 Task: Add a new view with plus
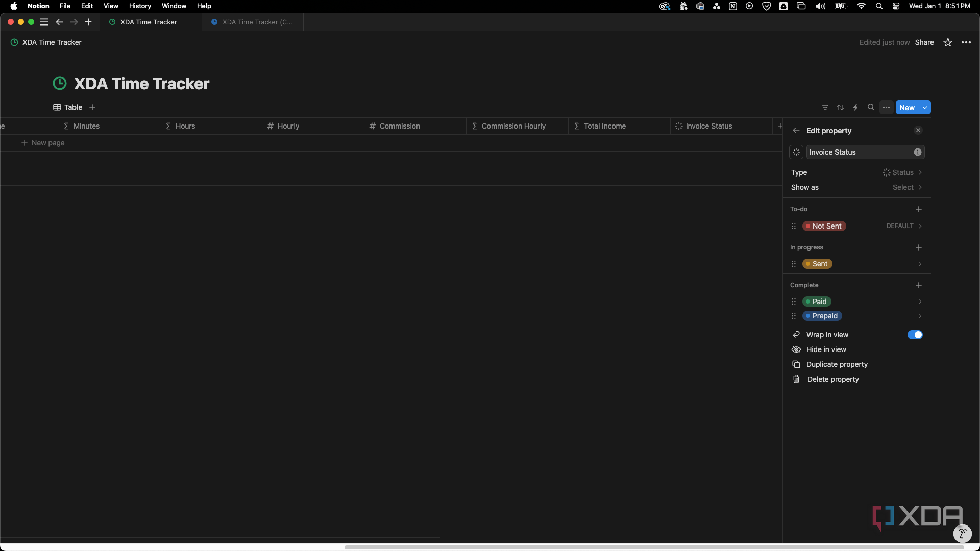[92, 107]
